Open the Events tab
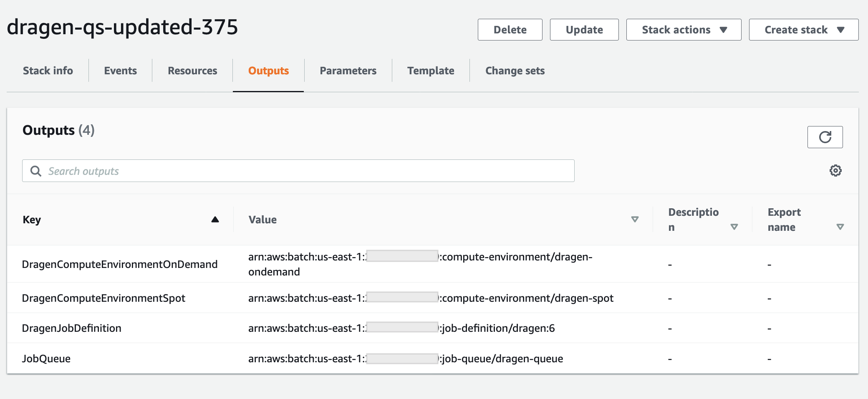 [x=120, y=71]
